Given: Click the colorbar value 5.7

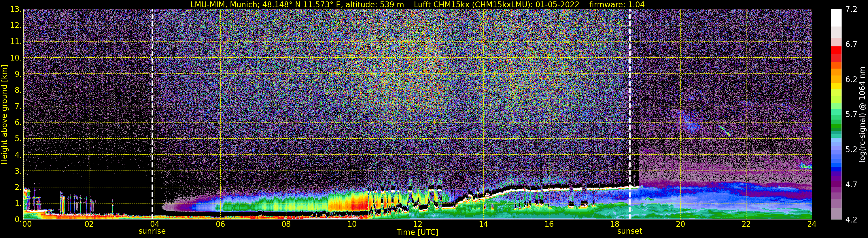Looking at the screenshot, I should pos(851,114).
